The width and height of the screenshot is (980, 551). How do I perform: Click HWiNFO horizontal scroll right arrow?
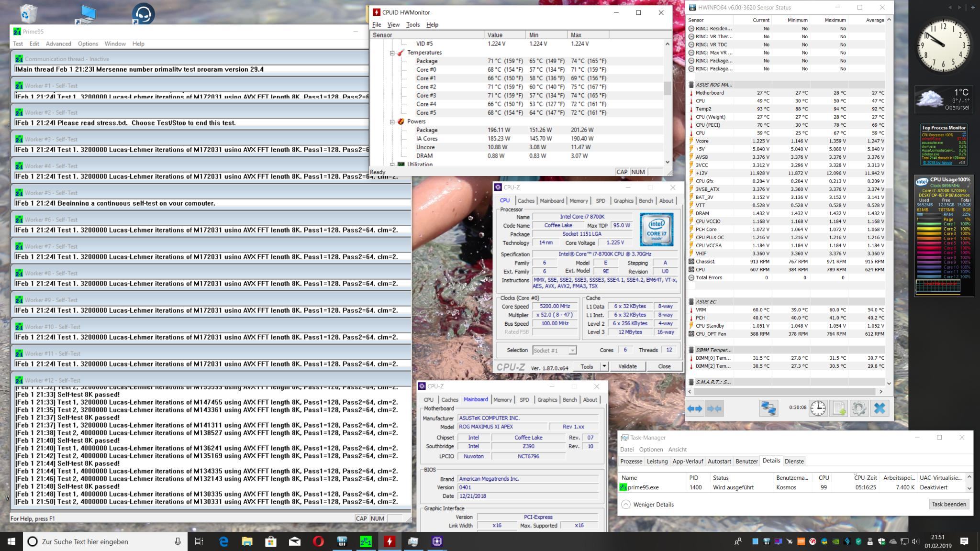[880, 391]
